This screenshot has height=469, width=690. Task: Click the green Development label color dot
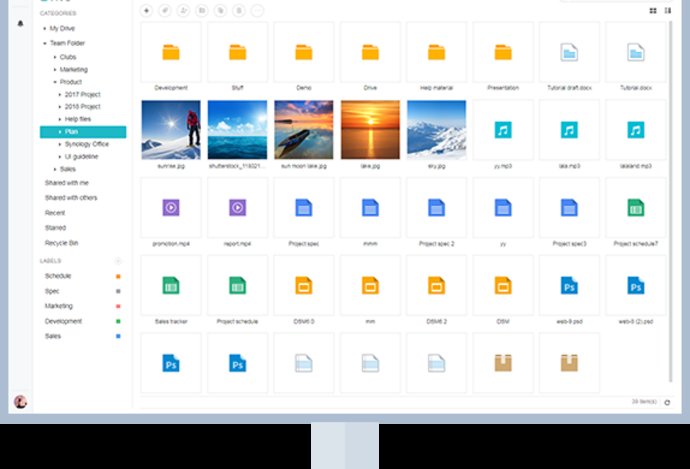click(x=118, y=322)
